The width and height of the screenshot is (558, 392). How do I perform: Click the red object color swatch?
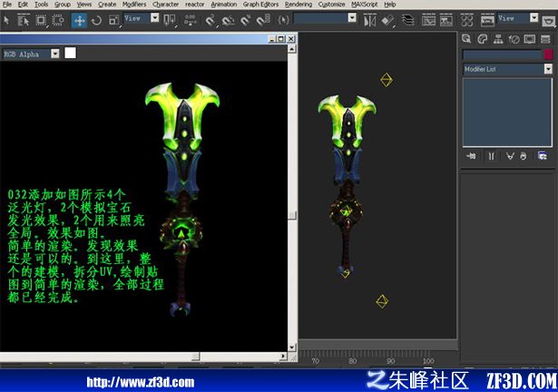coord(548,54)
